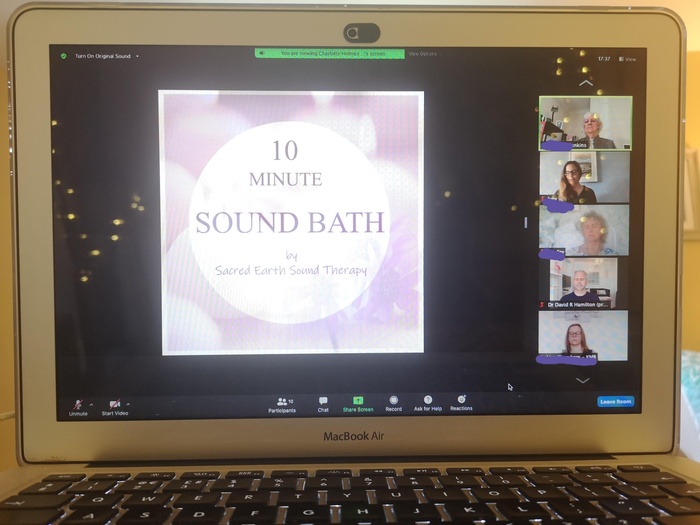Show previous participants with up chevron
This screenshot has height=525, width=700.
(586, 83)
